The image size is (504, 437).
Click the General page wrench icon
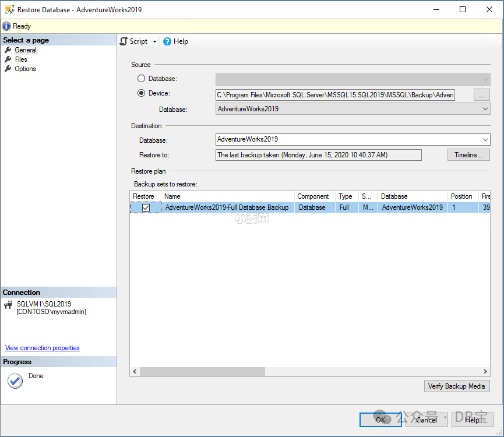8,50
